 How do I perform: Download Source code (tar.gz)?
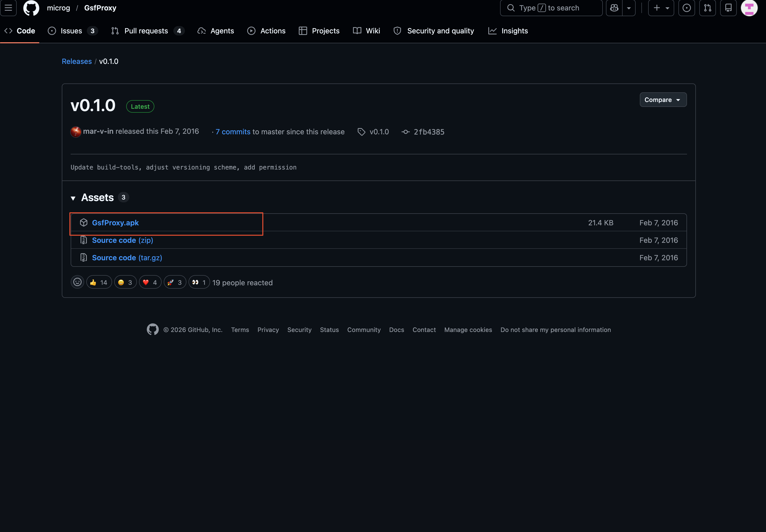click(127, 258)
